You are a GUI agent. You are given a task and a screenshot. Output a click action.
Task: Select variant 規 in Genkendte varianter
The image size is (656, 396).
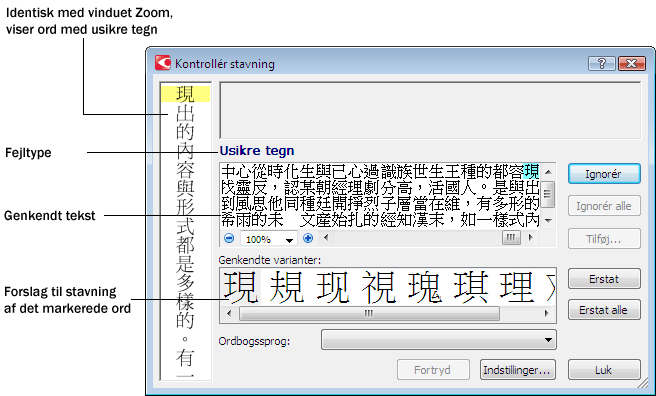(287, 287)
